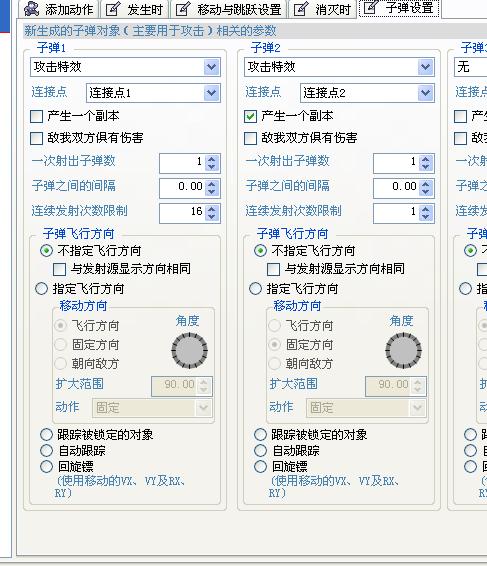Click 子弹1 连续发射次数限制 field showing 16
The image size is (487, 566).
click(x=182, y=213)
